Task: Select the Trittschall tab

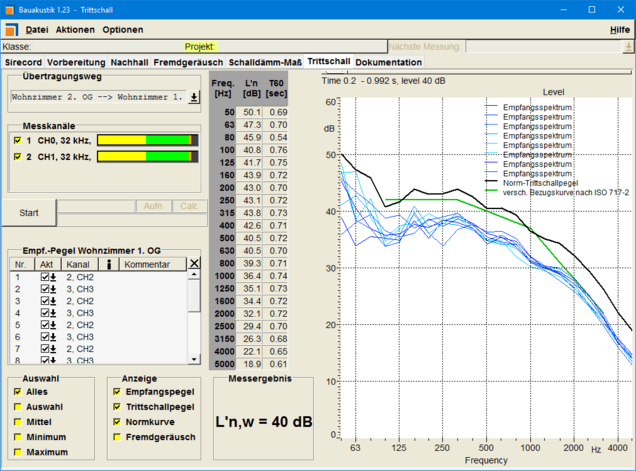Action: point(329,61)
